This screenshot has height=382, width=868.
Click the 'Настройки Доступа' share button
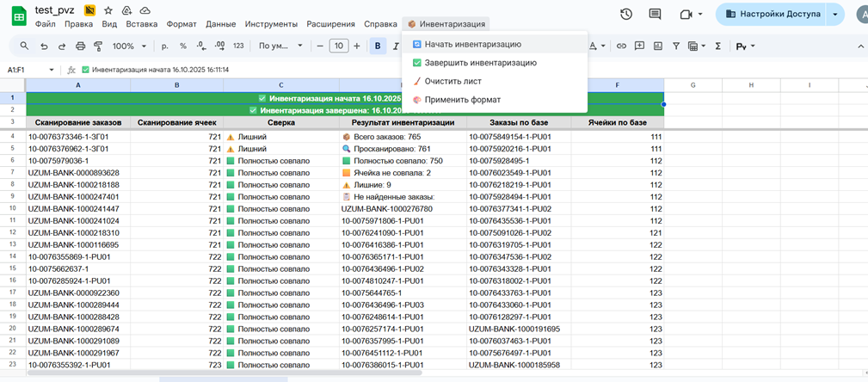(771, 15)
